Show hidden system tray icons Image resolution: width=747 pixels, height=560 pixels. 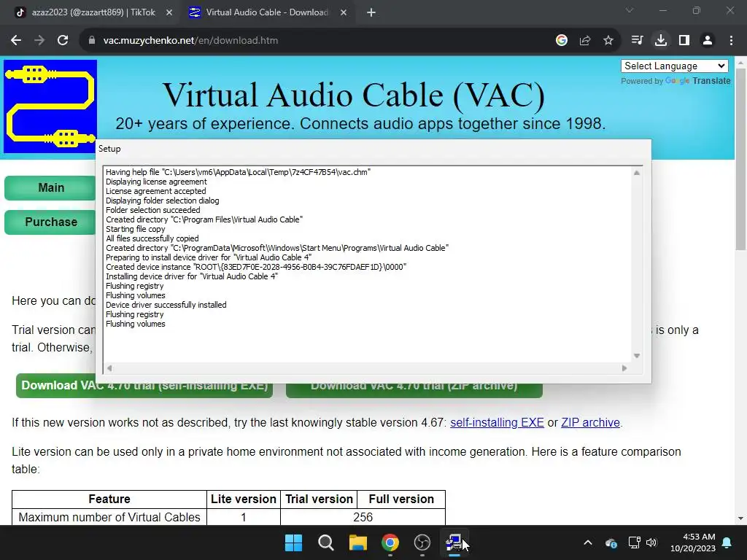[x=588, y=542]
